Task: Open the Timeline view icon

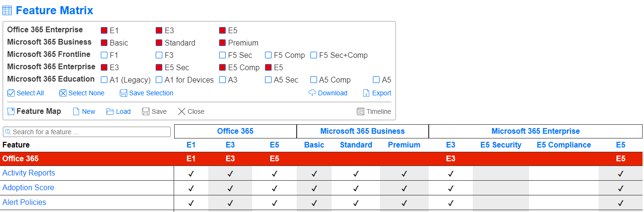Action: point(361,111)
